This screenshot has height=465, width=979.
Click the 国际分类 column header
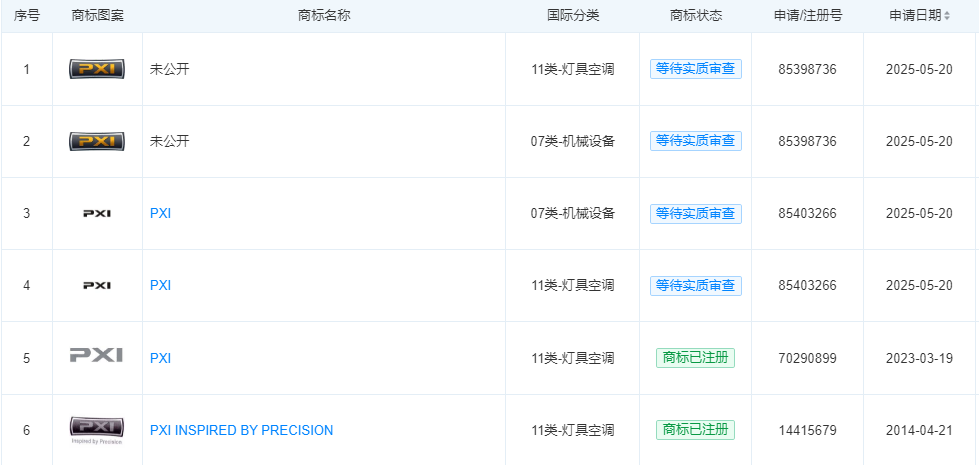click(573, 16)
